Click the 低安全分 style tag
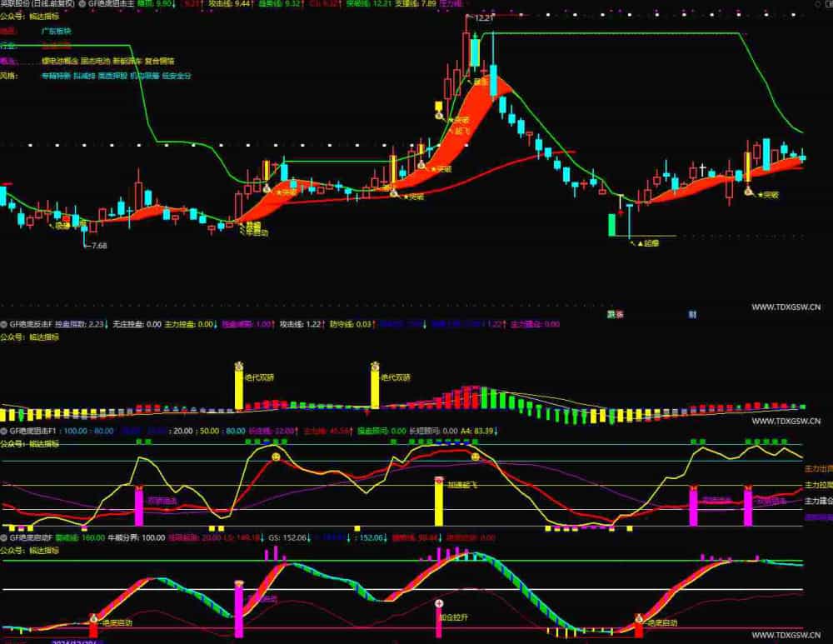833x644 pixels. pyautogui.click(x=177, y=76)
